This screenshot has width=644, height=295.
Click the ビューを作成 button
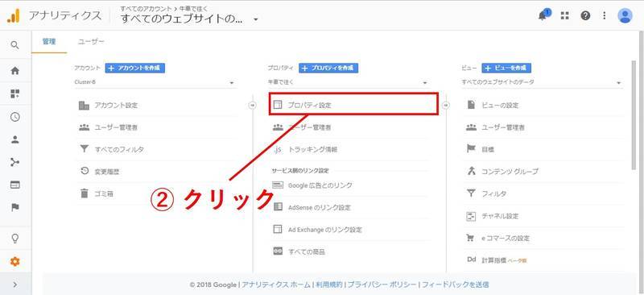(x=506, y=68)
